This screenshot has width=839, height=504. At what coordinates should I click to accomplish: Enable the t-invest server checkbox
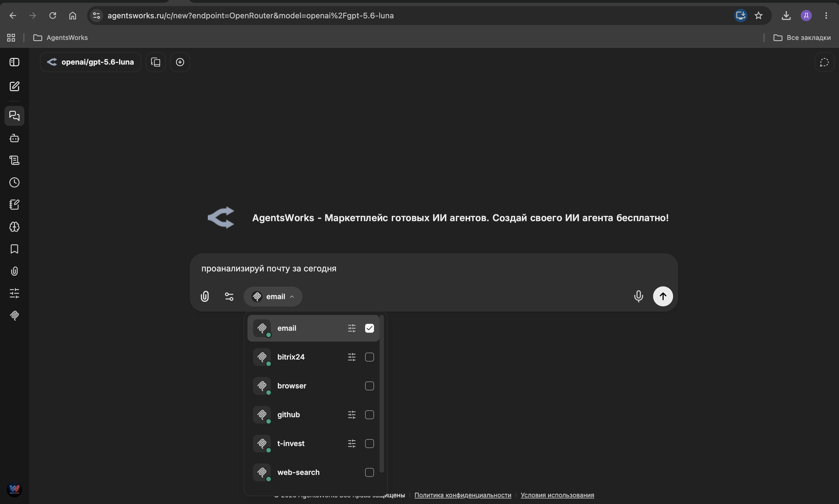[369, 444]
